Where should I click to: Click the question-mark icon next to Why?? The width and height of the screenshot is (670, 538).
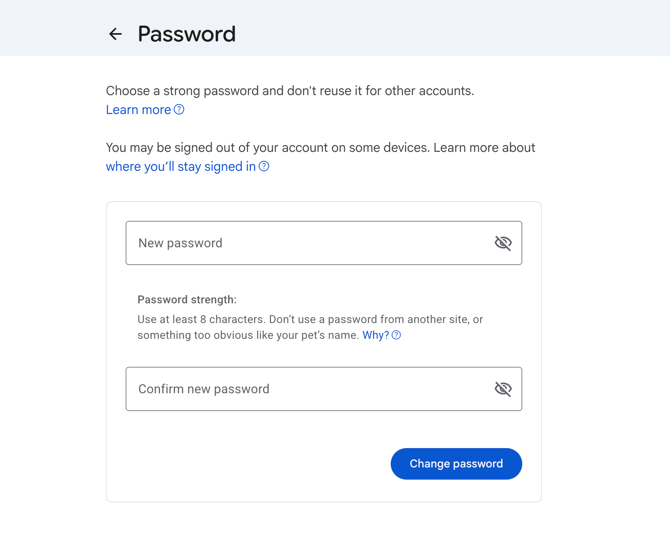[396, 335]
